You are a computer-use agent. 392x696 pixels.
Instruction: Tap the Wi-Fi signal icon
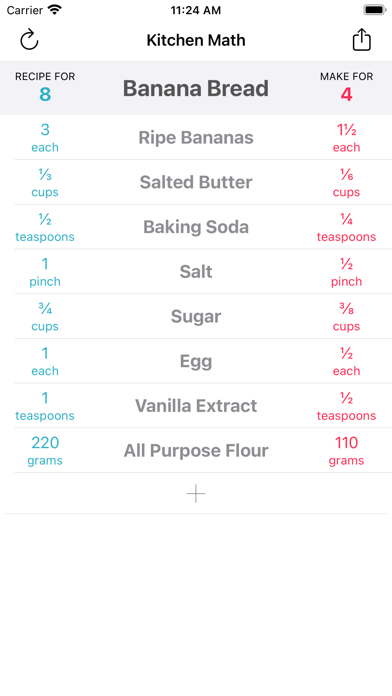pyautogui.click(x=55, y=10)
